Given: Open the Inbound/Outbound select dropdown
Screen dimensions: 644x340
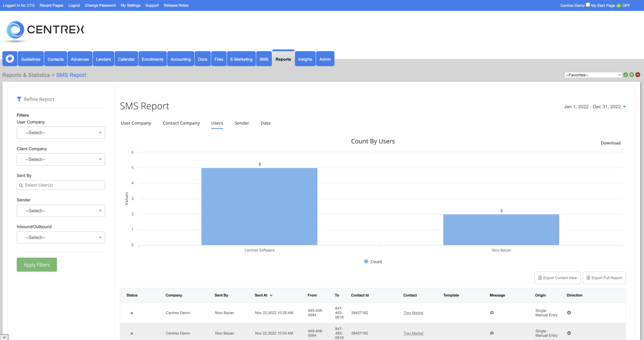Looking at the screenshot, I should (61, 237).
